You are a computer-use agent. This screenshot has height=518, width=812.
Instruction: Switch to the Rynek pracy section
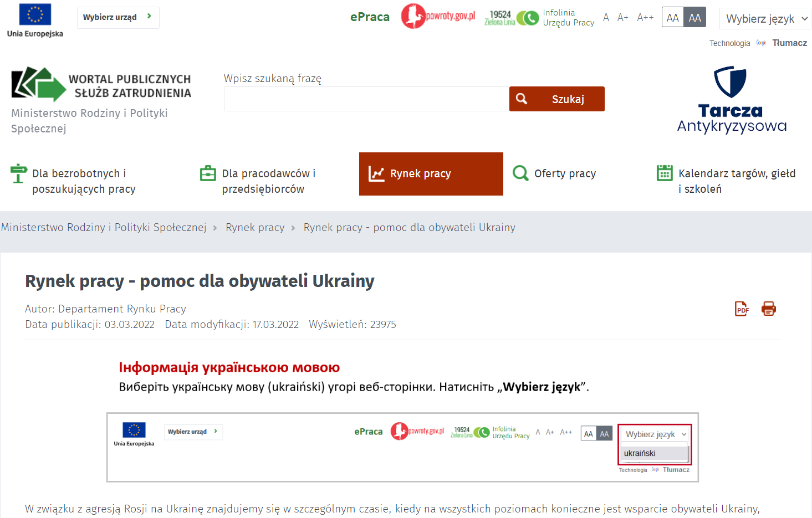coord(431,173)
